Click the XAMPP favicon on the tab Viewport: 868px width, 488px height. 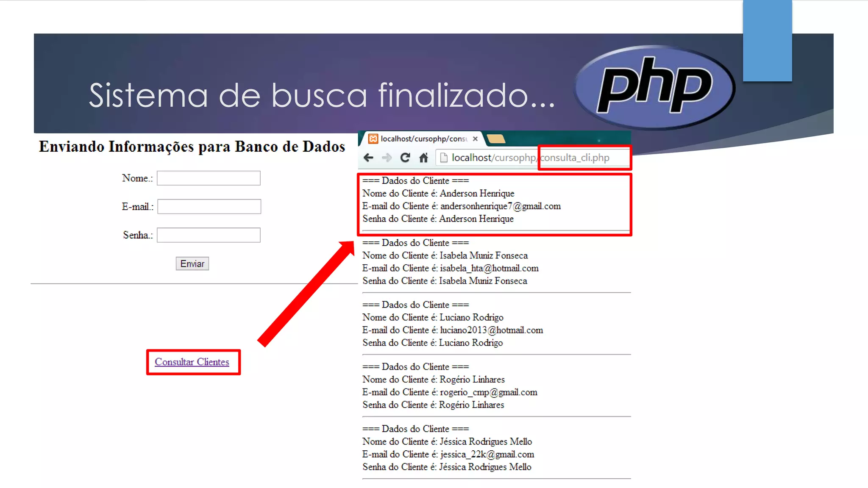point(373,139)
